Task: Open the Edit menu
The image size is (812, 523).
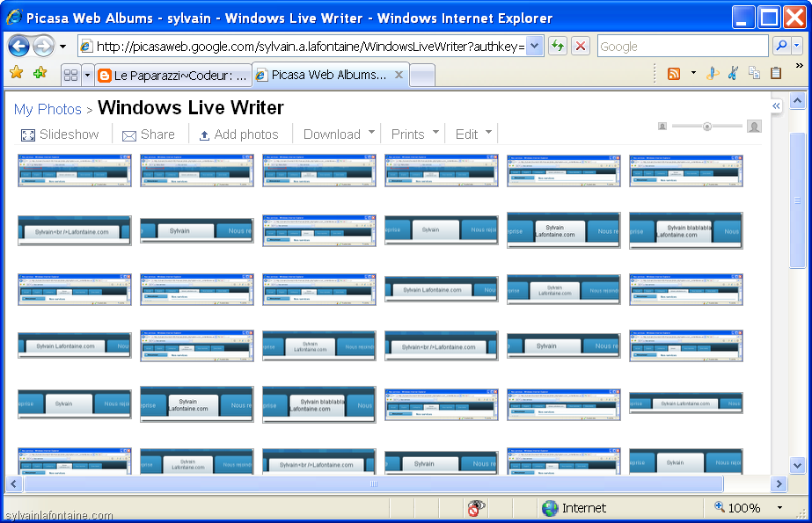Action: pos(474,134)
